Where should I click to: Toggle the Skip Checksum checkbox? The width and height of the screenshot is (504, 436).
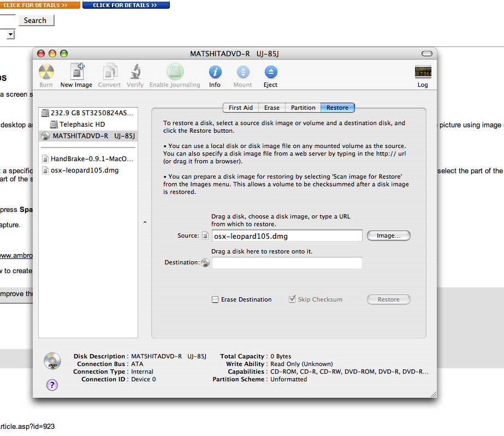tap(292, 299)
